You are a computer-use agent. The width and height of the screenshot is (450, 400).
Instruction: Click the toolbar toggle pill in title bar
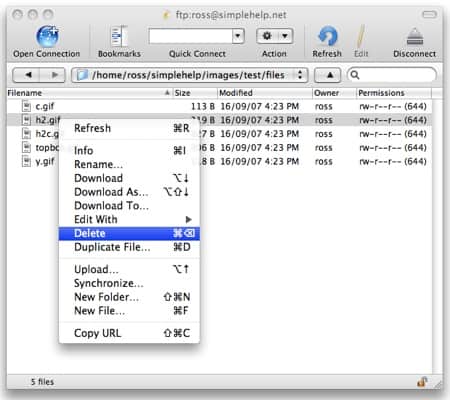[429, 14]
